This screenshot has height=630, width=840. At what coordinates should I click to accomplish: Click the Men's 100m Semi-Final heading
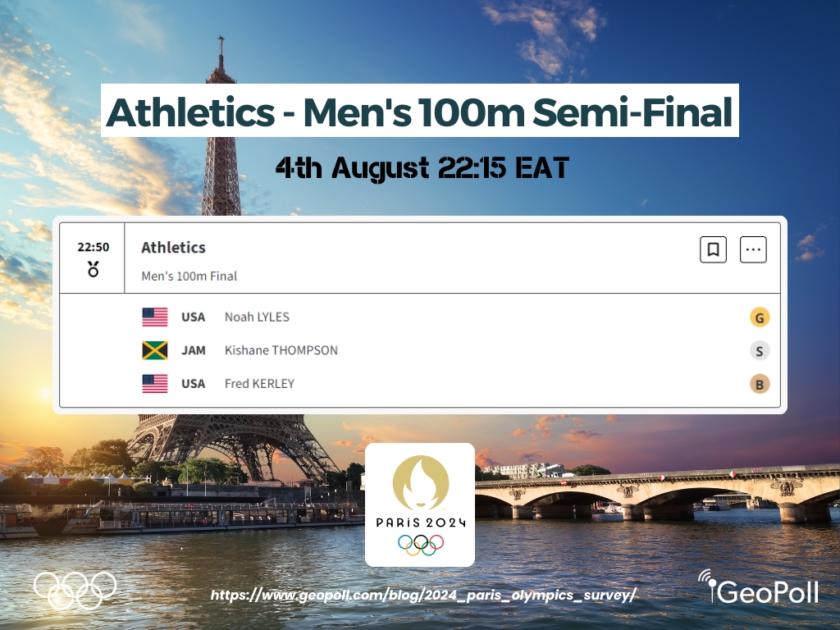419,111
